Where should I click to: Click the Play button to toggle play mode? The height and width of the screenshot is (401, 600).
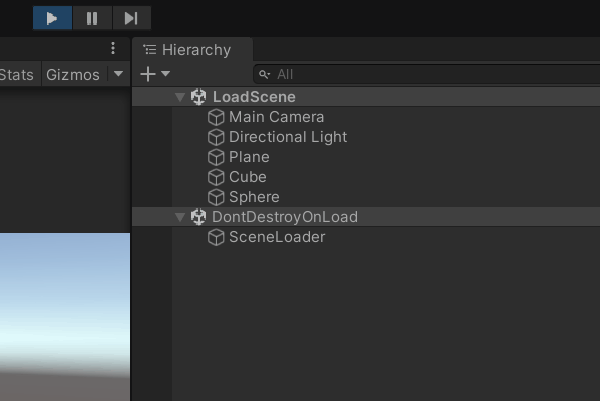(x=52, y=18)
